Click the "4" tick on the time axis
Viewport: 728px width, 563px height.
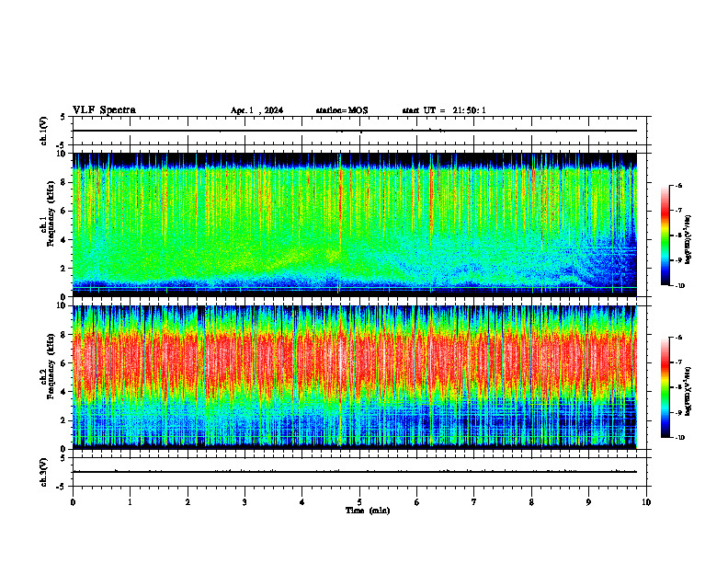coord(302,502)
